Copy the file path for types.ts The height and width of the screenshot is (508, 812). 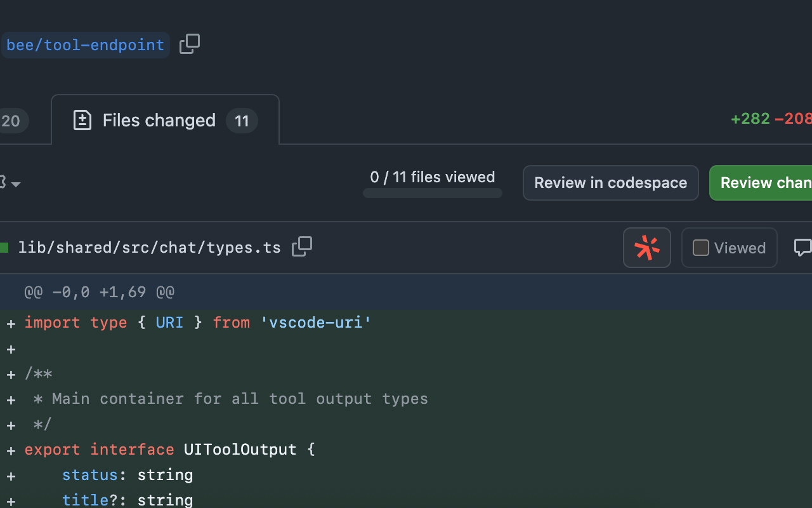coord(302,246)
